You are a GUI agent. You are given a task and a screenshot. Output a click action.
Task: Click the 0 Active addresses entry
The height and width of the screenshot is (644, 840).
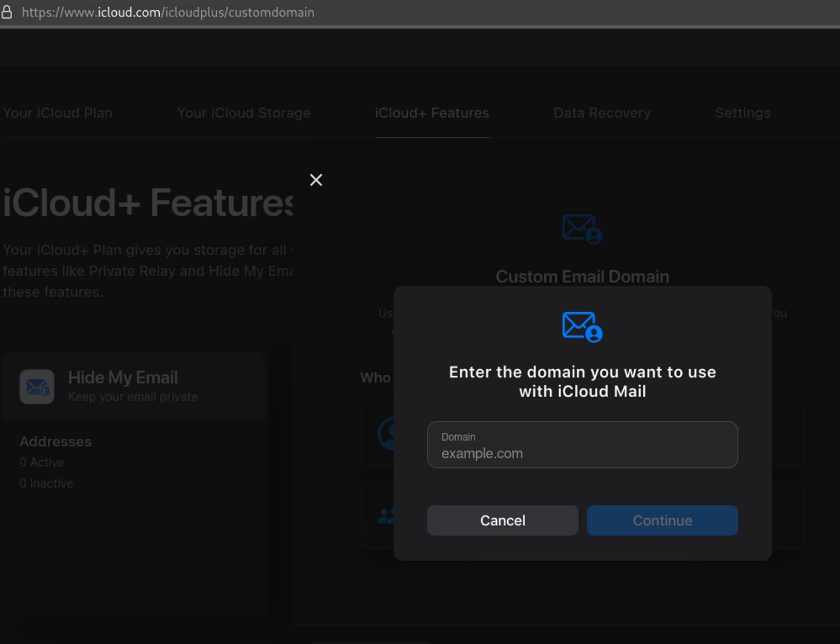pyautogui.click(x=42, y=462)
